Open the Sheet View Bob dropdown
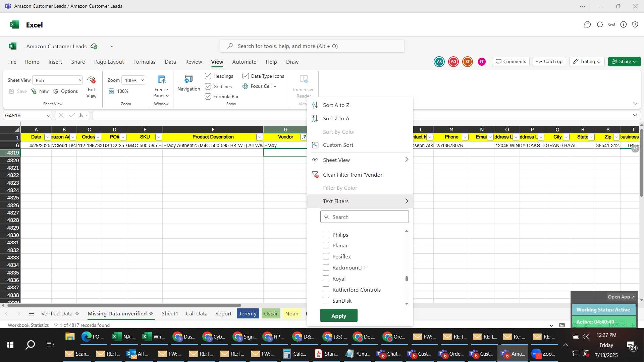This screenshot has height=362, width=644. tap(58, 80)
